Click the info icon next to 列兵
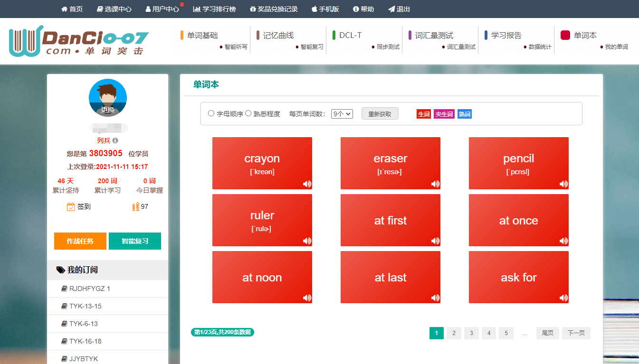 click(115, 140)
